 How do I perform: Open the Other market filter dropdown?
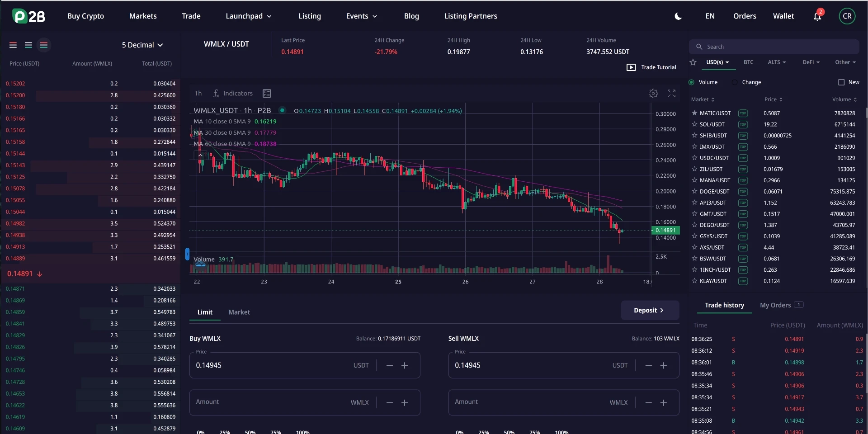coord(845,62)
